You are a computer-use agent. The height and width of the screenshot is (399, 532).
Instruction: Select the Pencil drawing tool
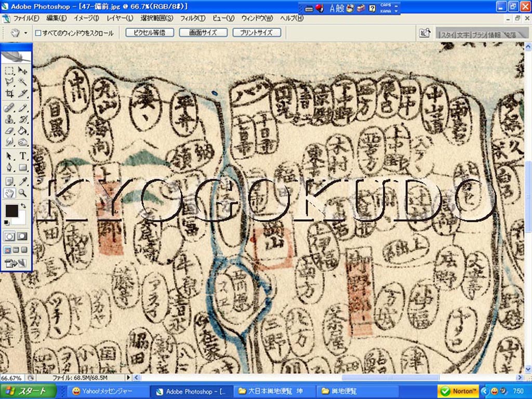point(22,108)
